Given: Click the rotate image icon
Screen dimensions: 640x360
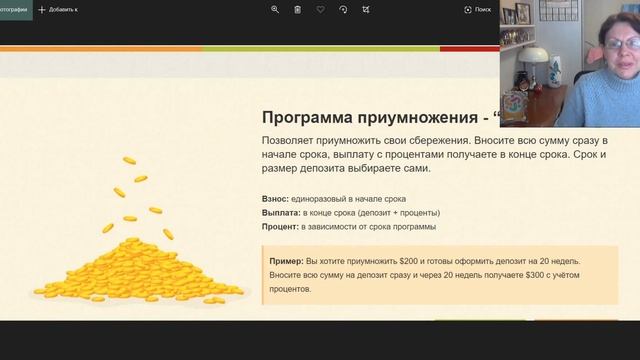Looking at the screenshot, I should coord(343,9).
